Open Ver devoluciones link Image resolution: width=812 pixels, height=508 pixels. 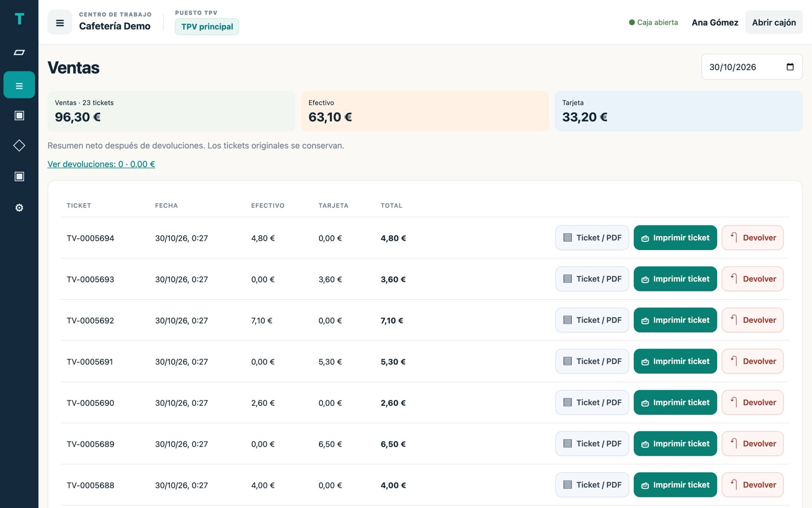tap(101, 164)
